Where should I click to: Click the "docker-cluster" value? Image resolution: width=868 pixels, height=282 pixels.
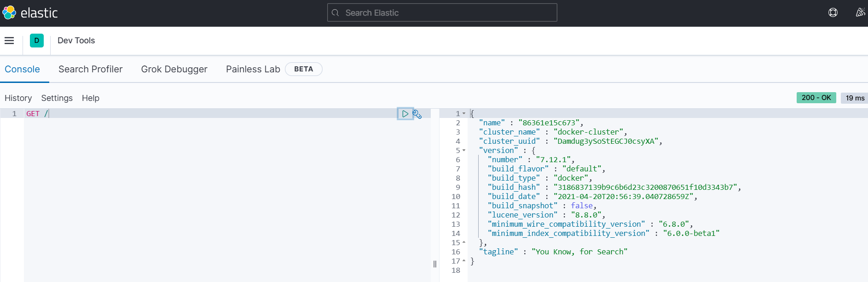pyautogui.click(x=589, y=132)
